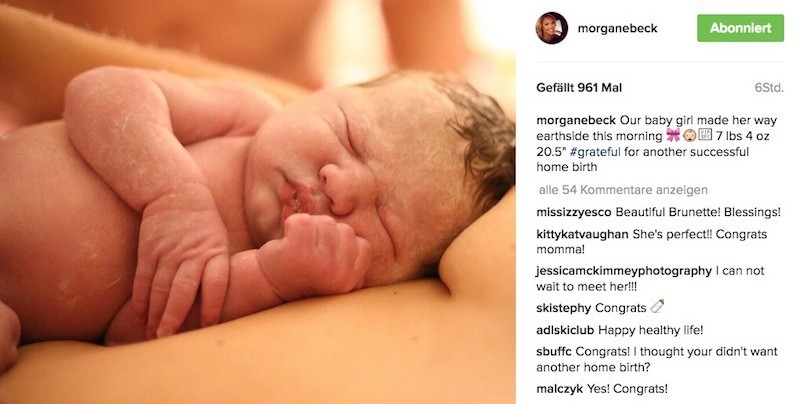Click the green Abonniert button
The image size is (800, 404).
[x=740, y=28]
